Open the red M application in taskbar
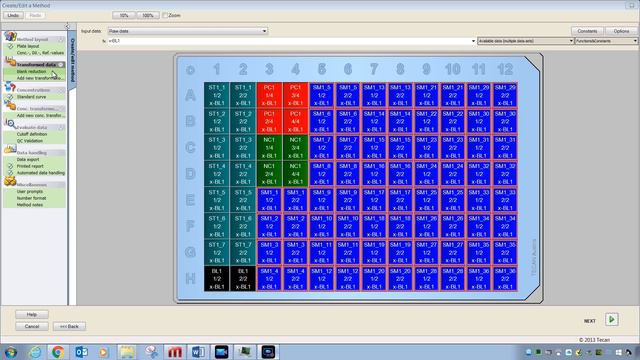The image size is (640, 360). coord(175,352)
